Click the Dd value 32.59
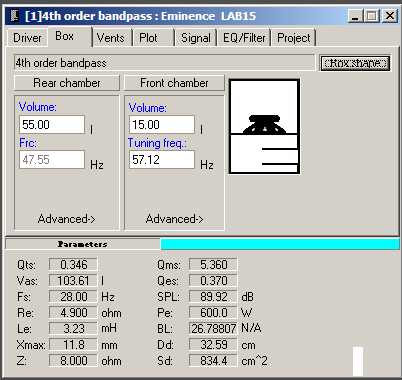 click(x=213, y=345)
